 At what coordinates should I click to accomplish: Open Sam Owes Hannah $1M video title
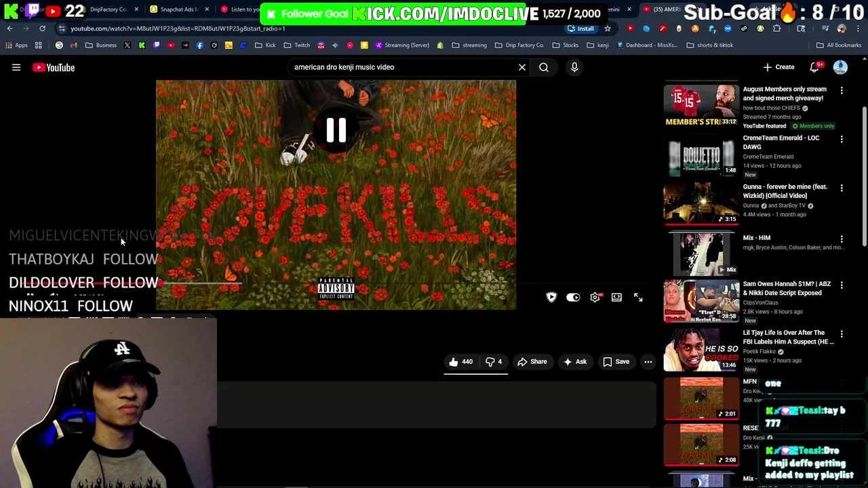click(x=787, y=288)
